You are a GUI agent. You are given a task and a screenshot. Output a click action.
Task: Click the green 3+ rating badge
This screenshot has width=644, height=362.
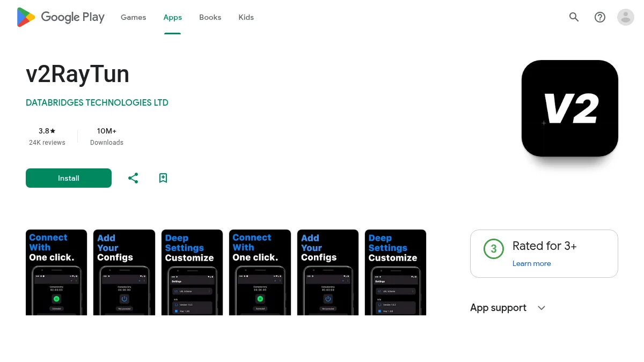[x=494, y=249]
